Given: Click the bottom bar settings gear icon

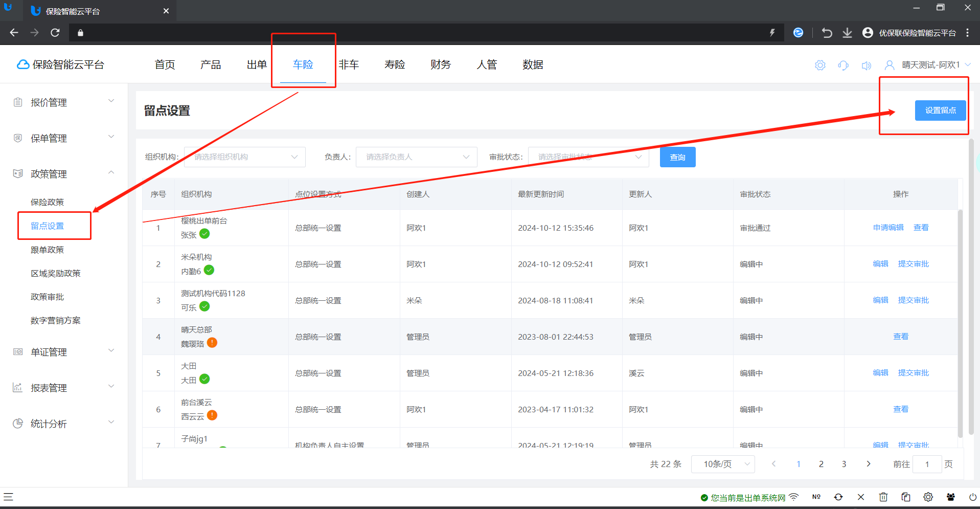Looking at the screenshot, I should click(928, 497).
